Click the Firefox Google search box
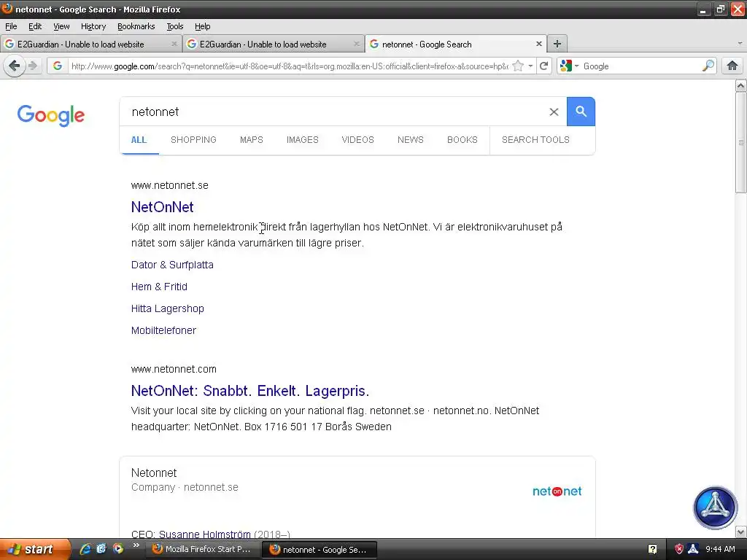The width and height of the screenshot is (747, 560). pyautogui.click(x=640, y=66)
